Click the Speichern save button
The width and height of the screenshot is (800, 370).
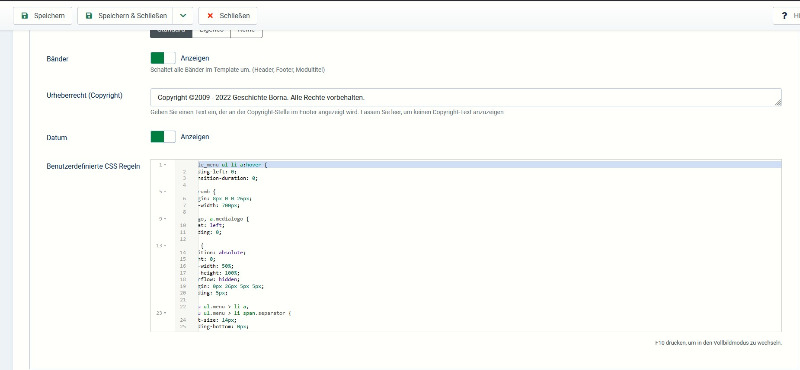(43, 16)
